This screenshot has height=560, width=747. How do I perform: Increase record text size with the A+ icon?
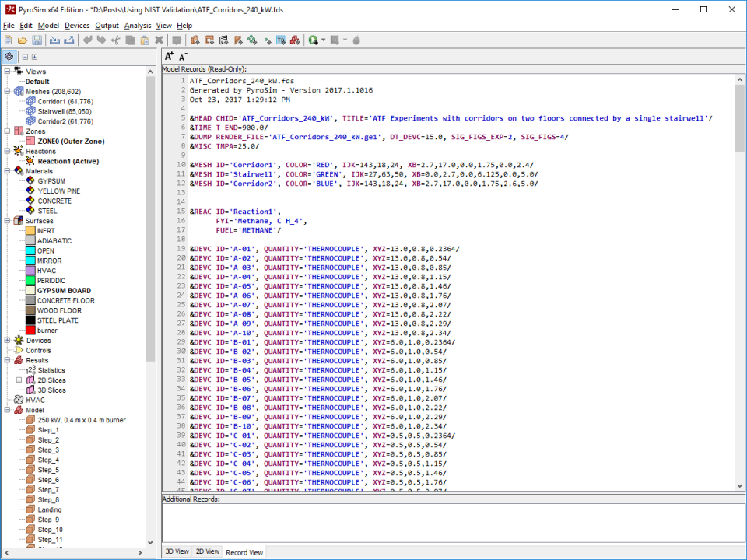pos(168,54)
